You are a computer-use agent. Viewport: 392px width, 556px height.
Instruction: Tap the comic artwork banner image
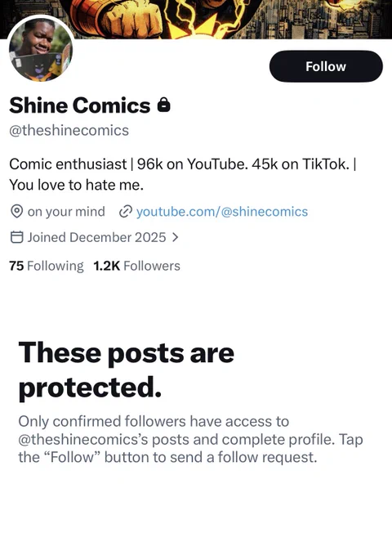[196, 18]
